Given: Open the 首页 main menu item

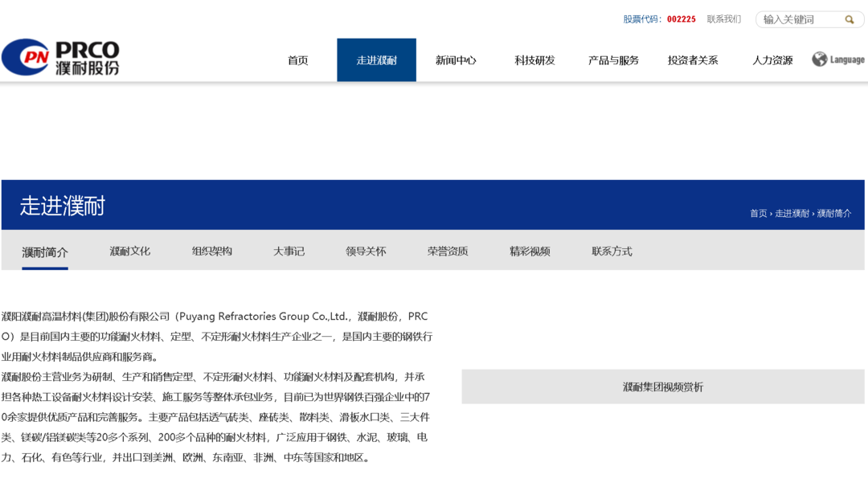Looking at the screenshot, I should coord(298,60).
